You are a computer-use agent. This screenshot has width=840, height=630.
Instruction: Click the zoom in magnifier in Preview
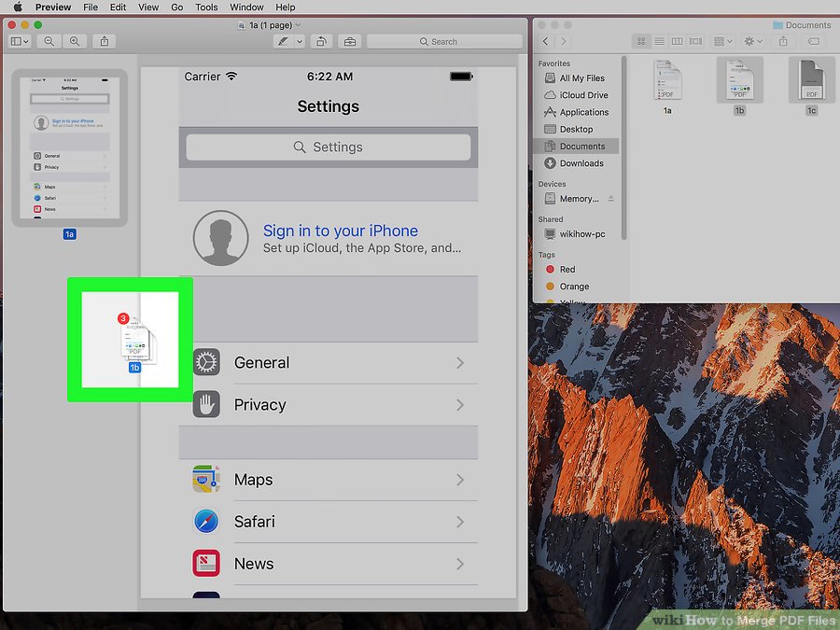pos(75,41)
